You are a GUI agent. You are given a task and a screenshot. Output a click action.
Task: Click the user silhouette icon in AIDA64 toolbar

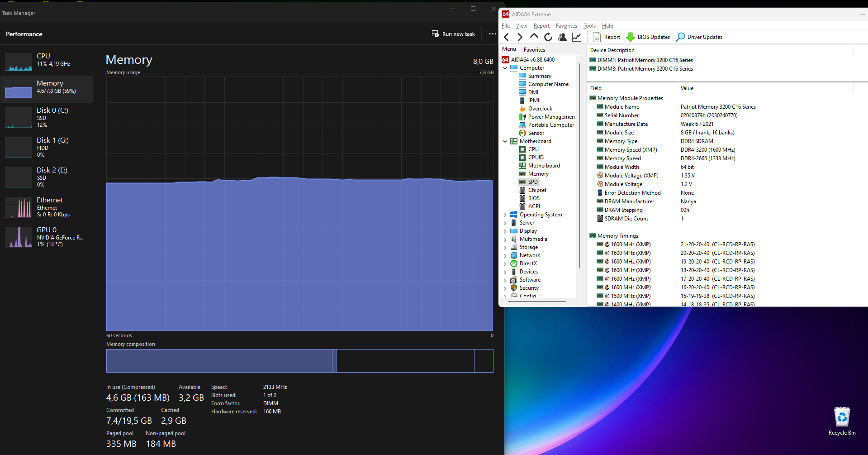[562, 37]
